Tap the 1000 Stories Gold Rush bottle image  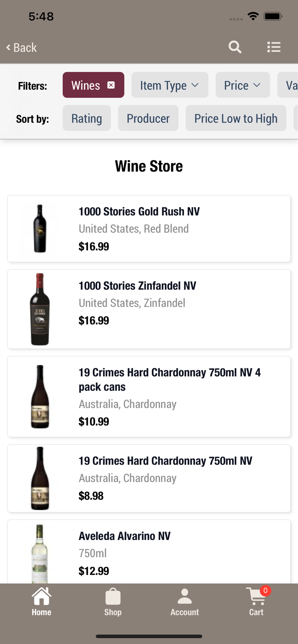click(x=40, y=228)
